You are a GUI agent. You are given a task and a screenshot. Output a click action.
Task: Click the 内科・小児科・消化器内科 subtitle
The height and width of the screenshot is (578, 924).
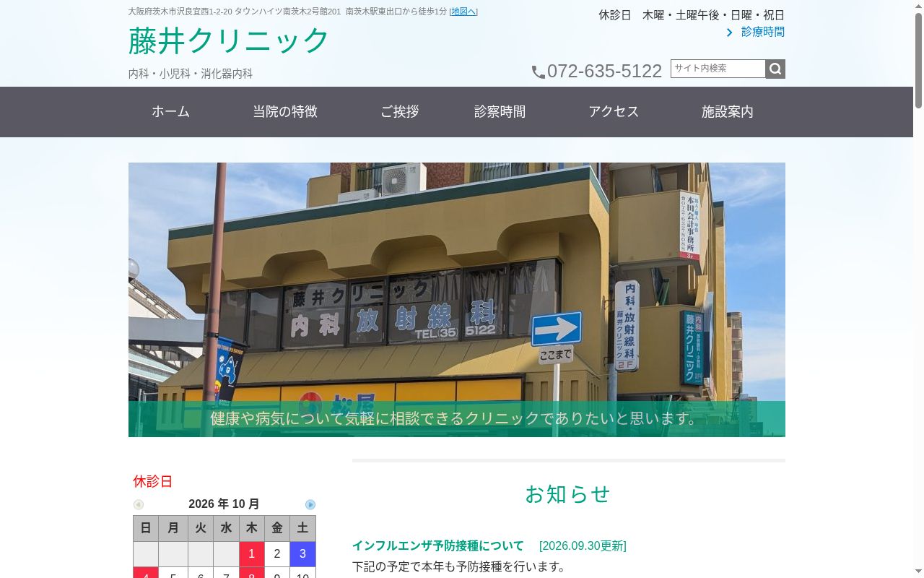coord(191,74)
